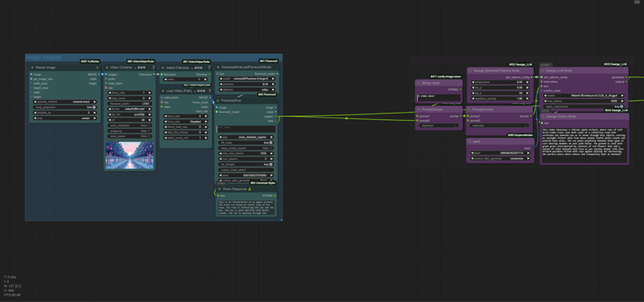Decrease loop_count with the left arrow
The image size is (644, 302).
click(x=109, y=98)
